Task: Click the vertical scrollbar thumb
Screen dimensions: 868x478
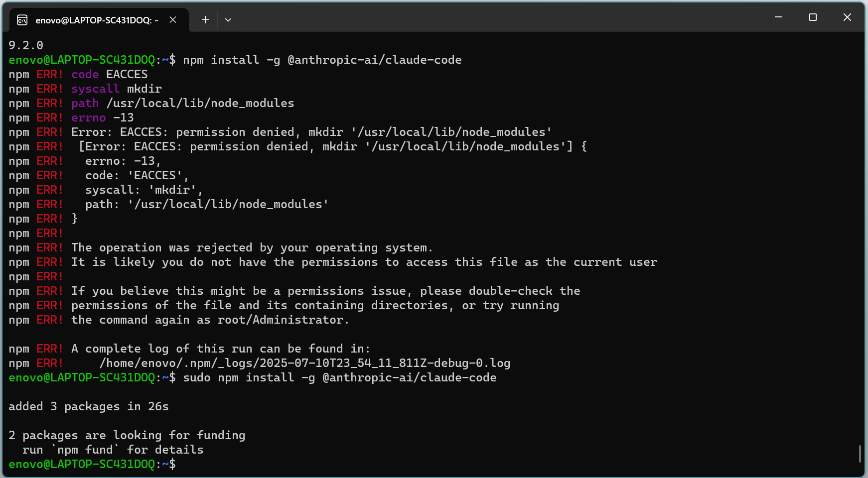Action: point(860,454)
